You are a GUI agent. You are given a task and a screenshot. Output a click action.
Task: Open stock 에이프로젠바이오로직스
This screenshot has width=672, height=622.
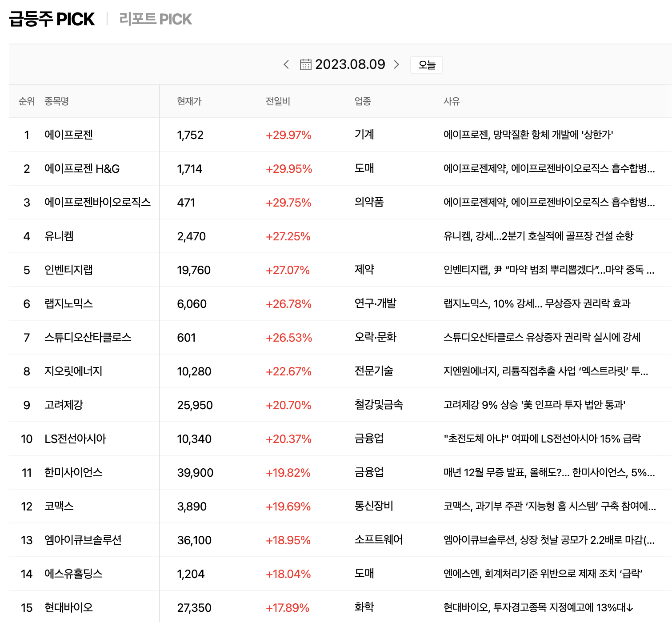(97, 203)
